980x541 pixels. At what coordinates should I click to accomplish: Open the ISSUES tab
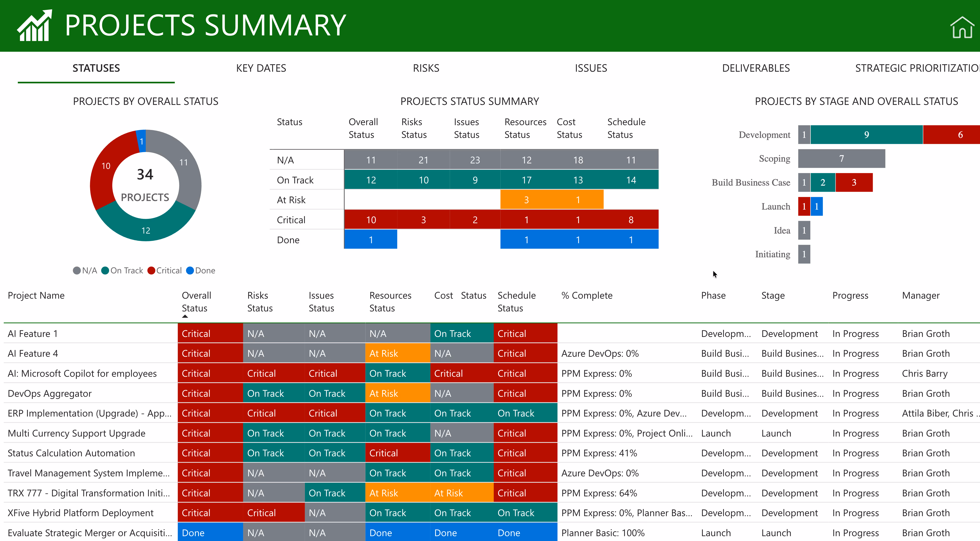click(590, 68)
